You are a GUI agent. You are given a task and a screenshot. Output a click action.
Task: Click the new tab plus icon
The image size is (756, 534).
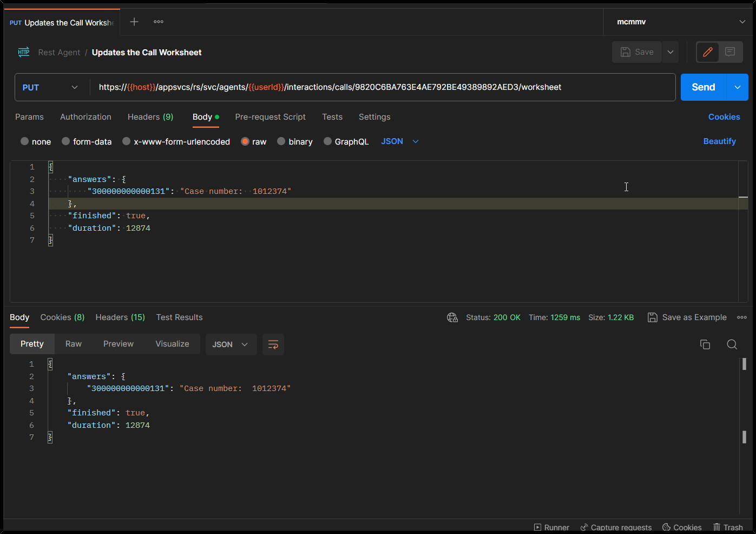pos(134,22)
